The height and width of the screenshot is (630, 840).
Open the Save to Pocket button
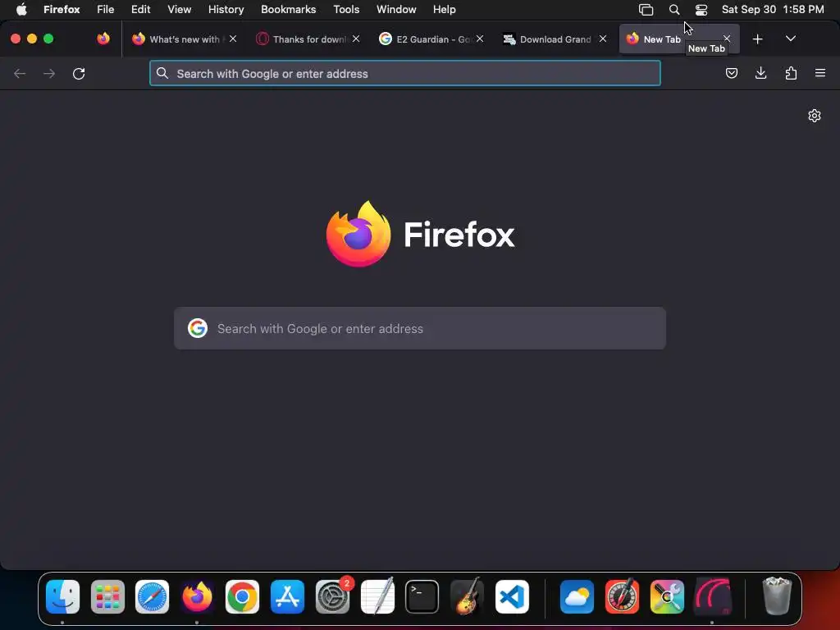click(731, 73)
